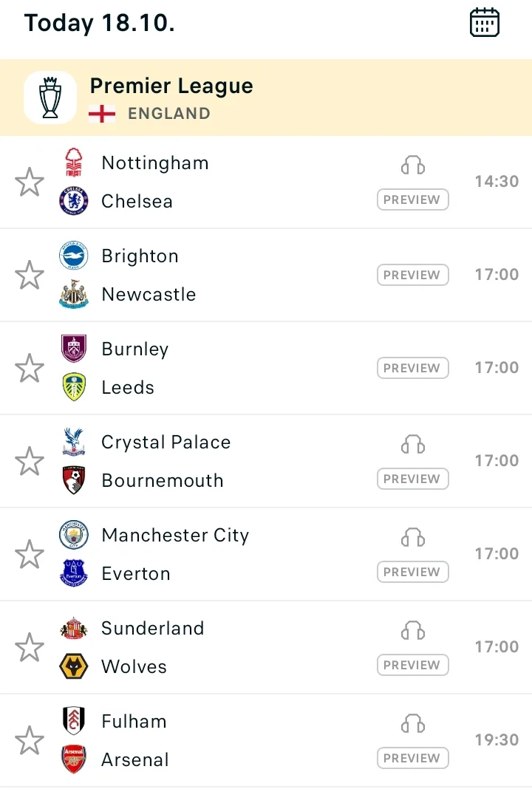The width and height of the screenshot is (532, 789).
Task: Toggle favorite star for Burnley vs Leeds
Action: (30, 368)
